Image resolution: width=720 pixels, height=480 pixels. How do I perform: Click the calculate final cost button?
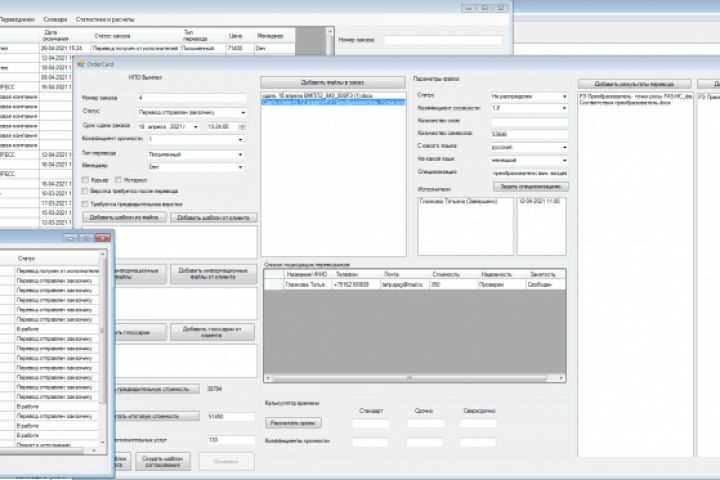click(157, 416)
